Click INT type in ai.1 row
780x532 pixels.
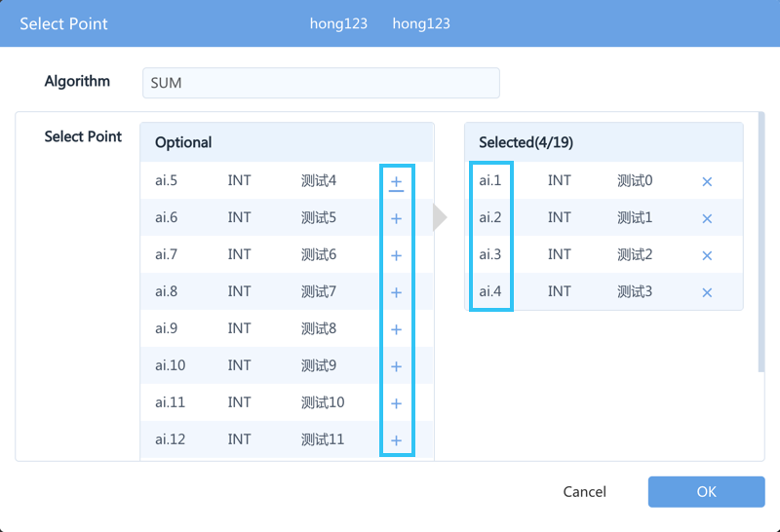click(559, 180)
